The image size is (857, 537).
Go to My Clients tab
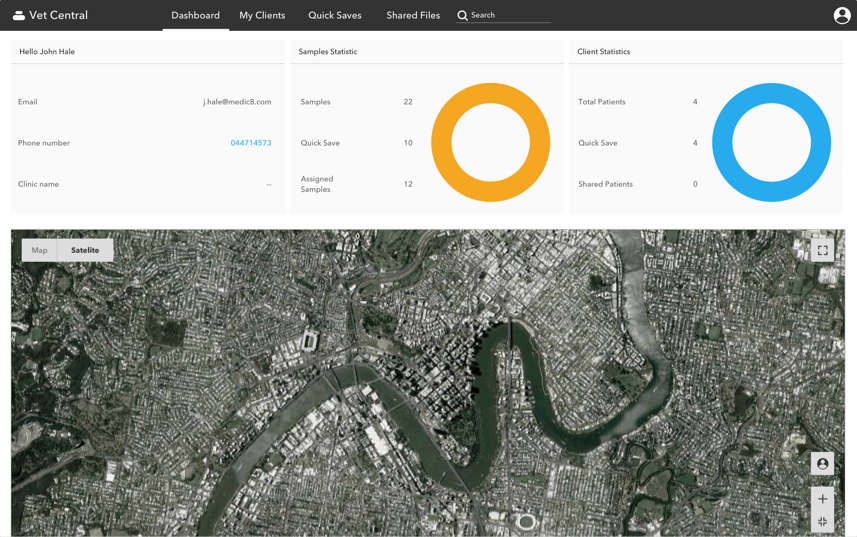(x=262, y=16)
